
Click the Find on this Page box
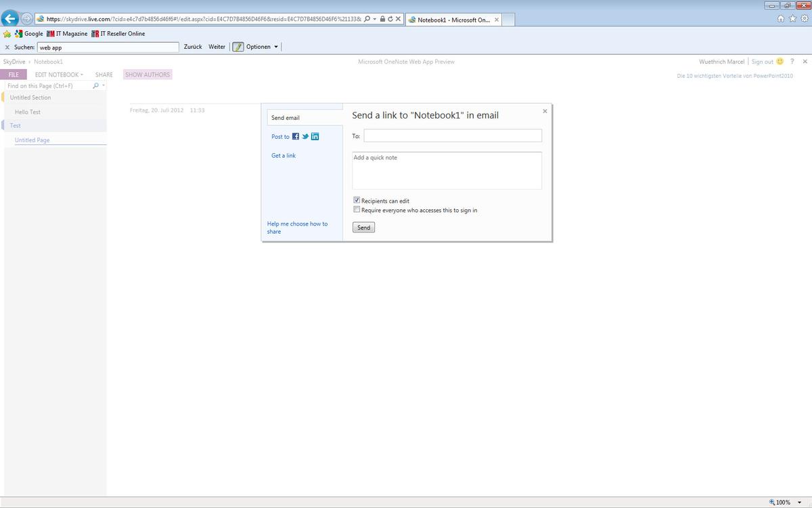[47, 86]
